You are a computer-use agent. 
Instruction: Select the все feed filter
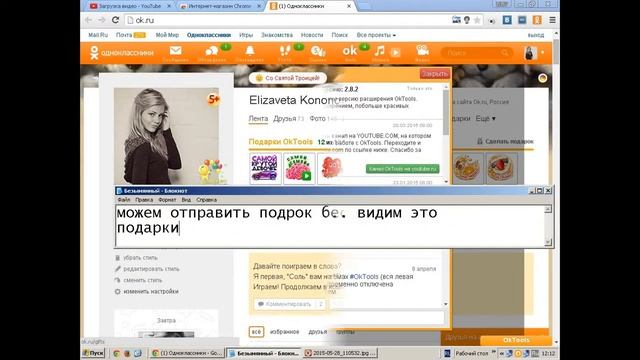[256, 332]
